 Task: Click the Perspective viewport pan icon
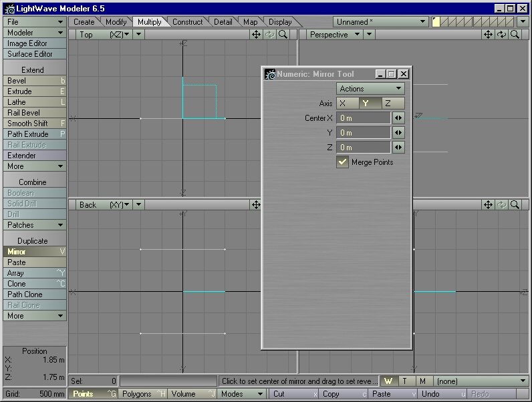coord(489,35)
